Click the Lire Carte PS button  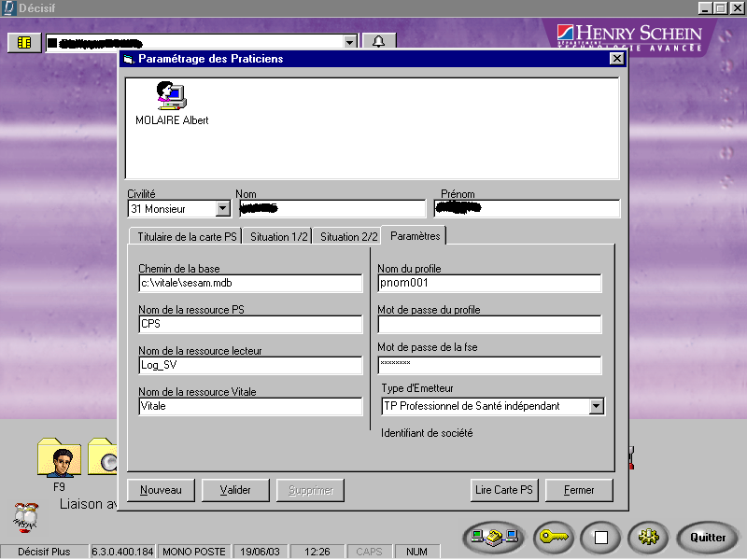click(x=504, y=490)
